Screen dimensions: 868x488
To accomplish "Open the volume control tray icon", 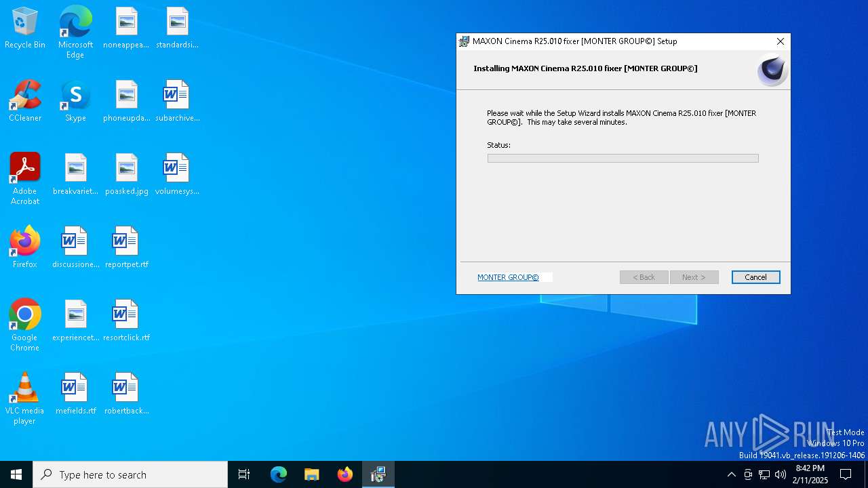I will (781, 474).
